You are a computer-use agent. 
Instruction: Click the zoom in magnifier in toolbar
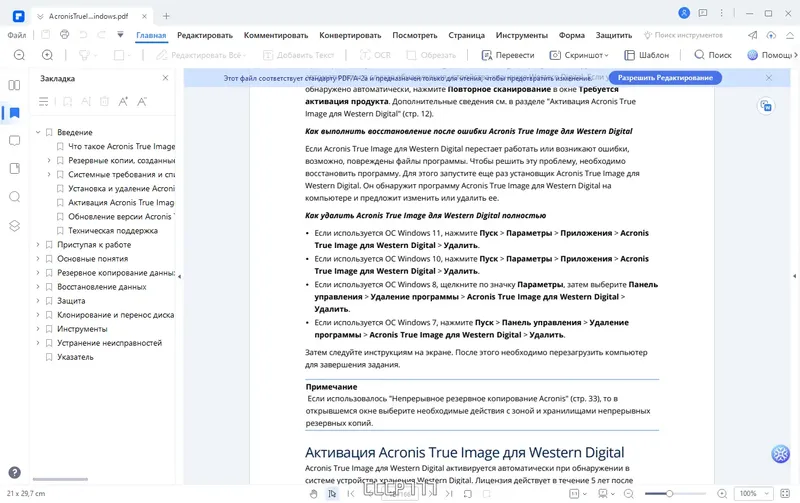point(47,55)
